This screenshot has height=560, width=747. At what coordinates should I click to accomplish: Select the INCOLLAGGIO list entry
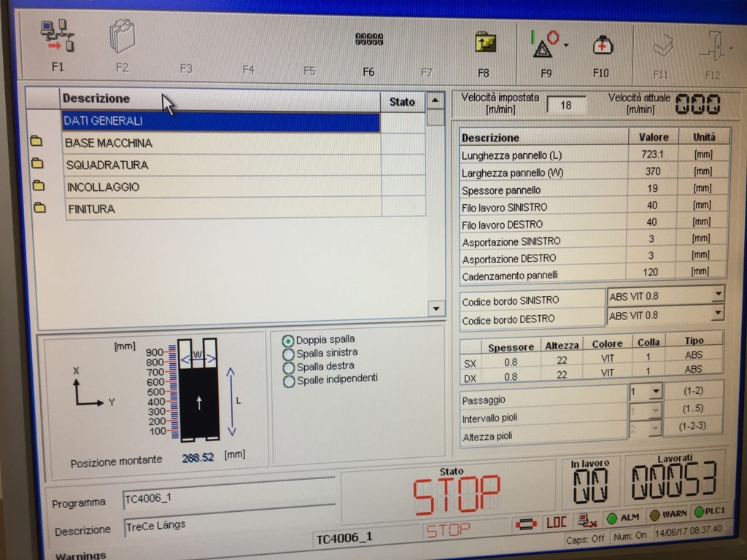click(222, 187)
